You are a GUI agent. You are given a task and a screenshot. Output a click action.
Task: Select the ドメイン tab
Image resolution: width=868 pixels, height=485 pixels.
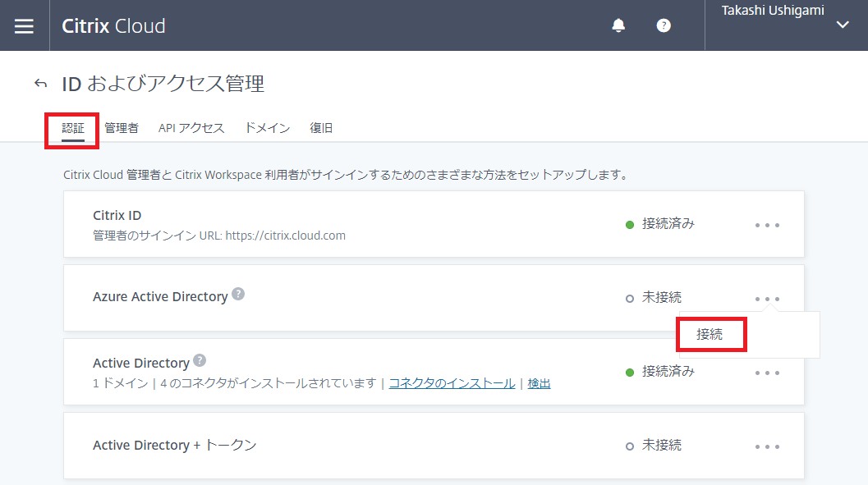[x=267, y=127]
